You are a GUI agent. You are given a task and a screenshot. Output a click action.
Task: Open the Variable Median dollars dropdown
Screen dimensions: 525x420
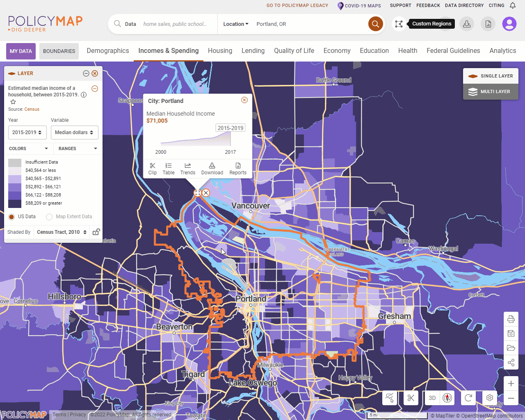tap(75, 132)
